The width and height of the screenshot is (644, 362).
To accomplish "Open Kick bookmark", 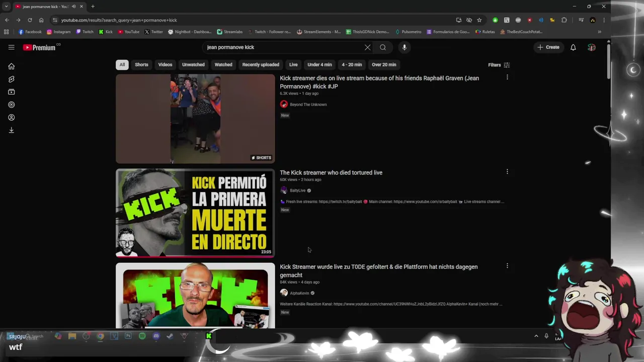I will coord(106,32).
